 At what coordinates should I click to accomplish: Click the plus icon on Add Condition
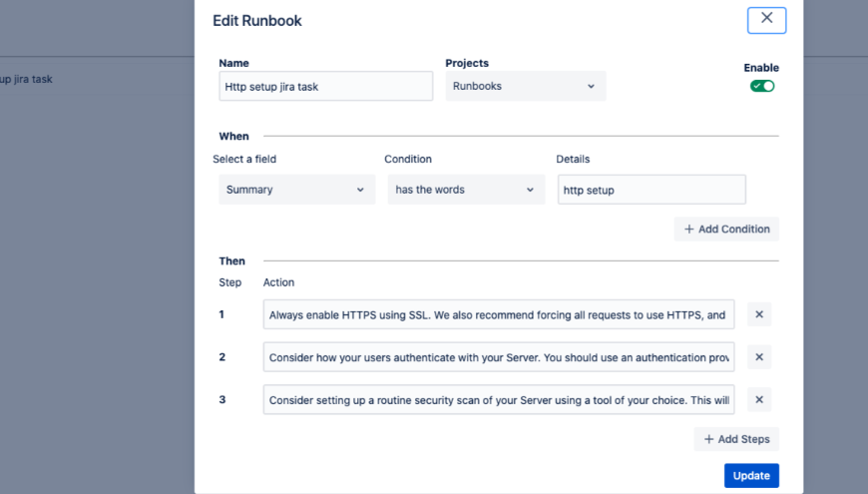[688, 230]
